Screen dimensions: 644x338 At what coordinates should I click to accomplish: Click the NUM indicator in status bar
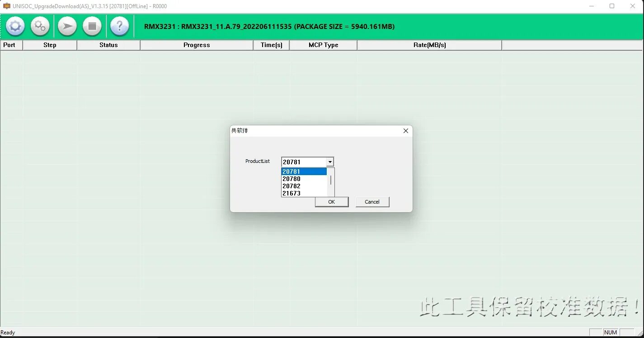tap(611, 333)
